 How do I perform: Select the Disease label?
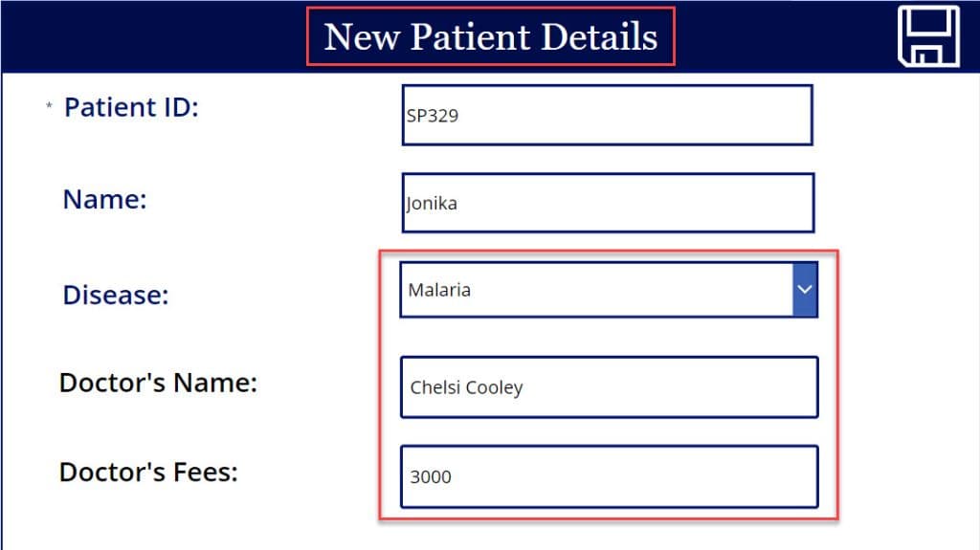[116, 295]
